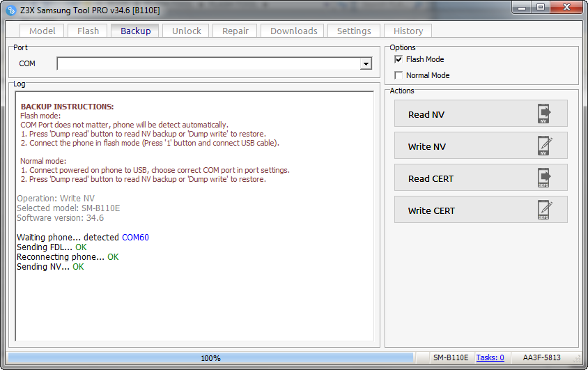Click the Write NV button label
Screen dimensions: 588x370
(427, 146)
